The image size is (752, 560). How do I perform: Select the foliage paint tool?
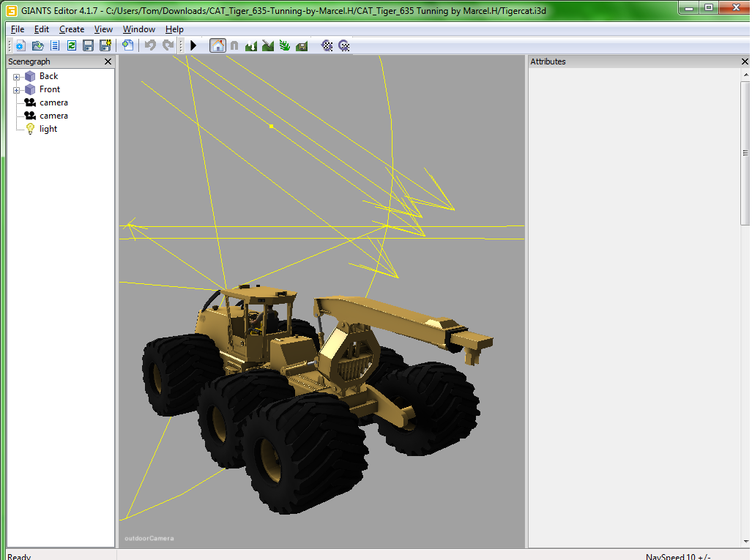pyautogui.click(x=285, y=46)
